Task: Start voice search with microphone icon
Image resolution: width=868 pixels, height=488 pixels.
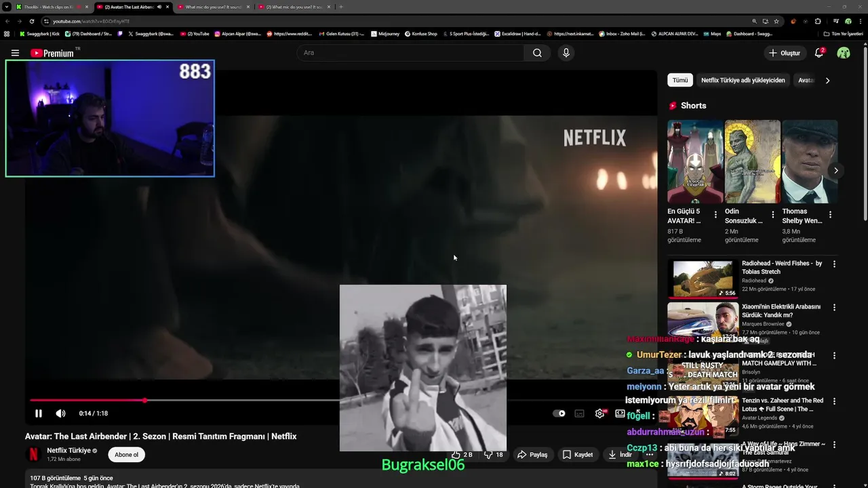Action: (x=566, y=53)
